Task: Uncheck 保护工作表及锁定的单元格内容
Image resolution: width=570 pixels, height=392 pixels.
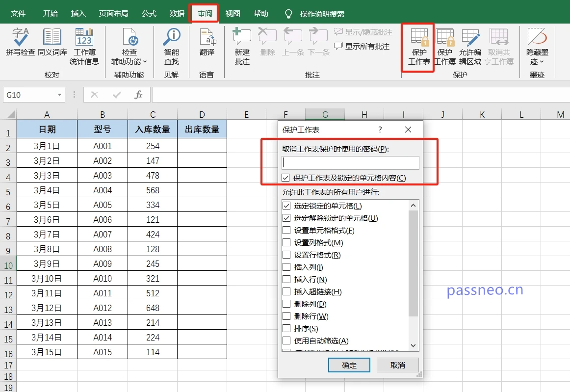Action: tap(286, 178)
